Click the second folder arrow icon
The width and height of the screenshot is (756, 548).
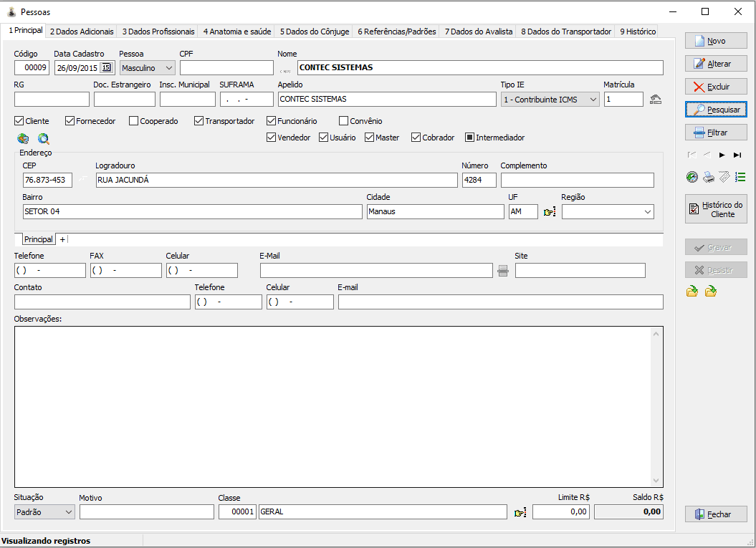point(710,291)
